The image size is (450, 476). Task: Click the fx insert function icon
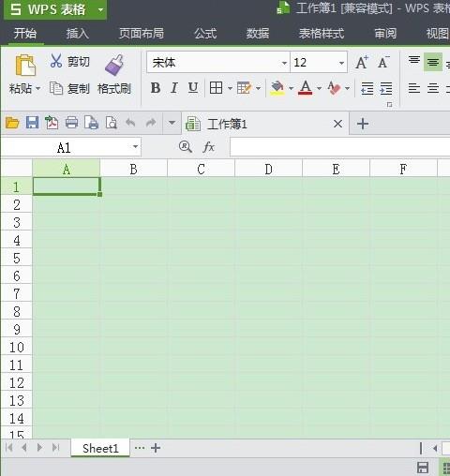coord(209,146)
